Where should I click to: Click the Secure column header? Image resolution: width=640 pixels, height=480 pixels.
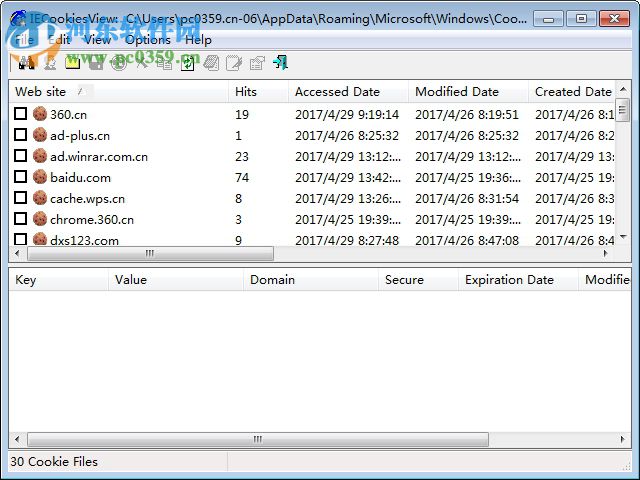coord(418,280)
